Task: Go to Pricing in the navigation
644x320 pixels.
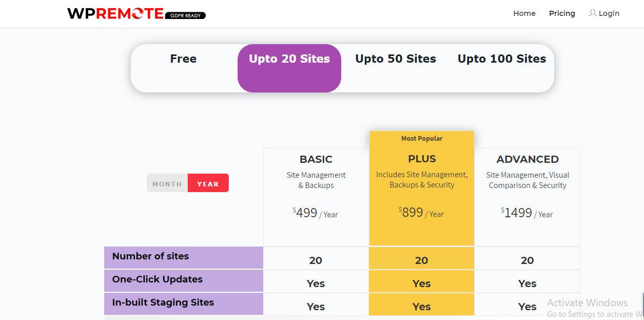Action: [x=562, y=13]
